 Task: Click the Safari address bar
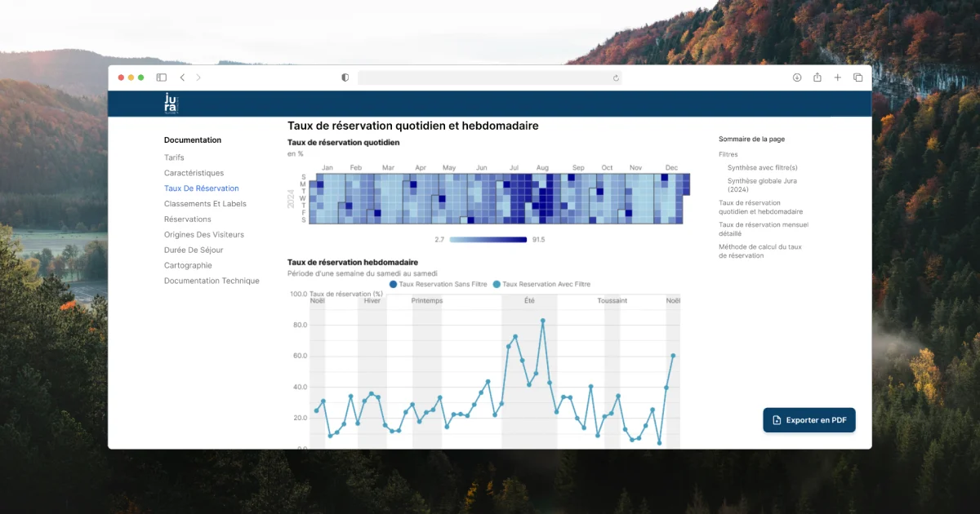tap(488, 78)
